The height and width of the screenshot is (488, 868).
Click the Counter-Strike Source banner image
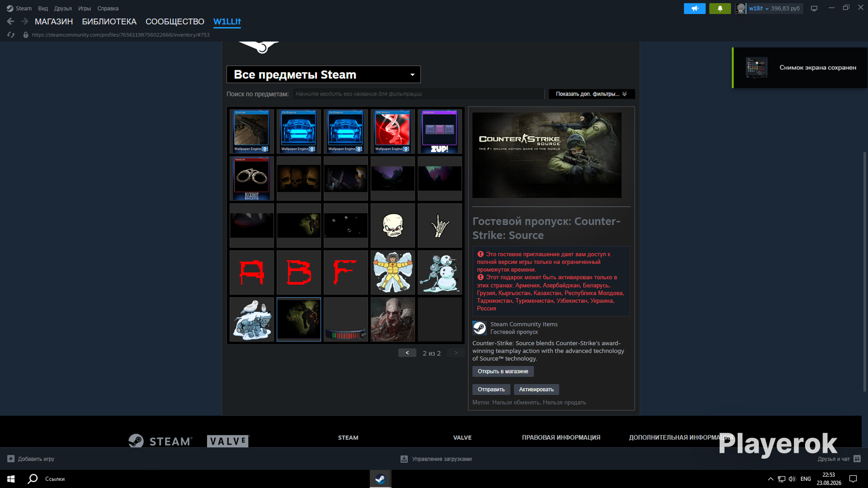547,155
